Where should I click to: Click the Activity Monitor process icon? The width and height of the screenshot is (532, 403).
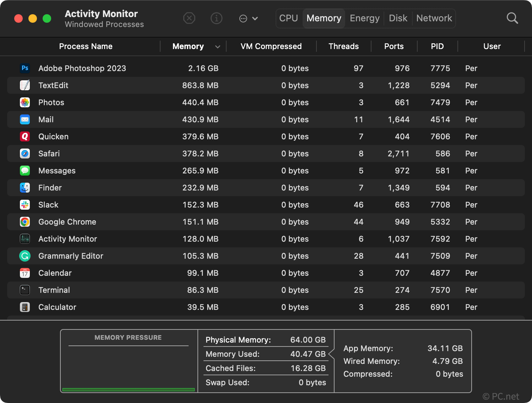coord(25,239)
